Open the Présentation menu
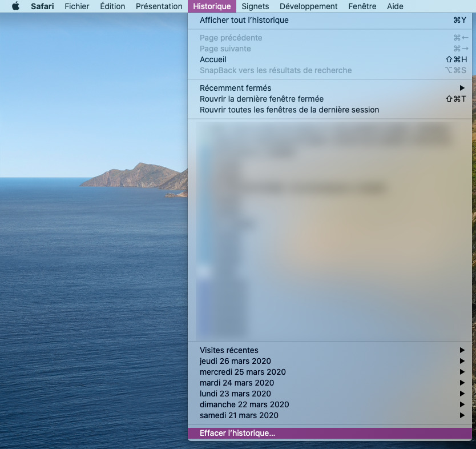This screenshot has height=449, width=476. (x=159, y=6)
